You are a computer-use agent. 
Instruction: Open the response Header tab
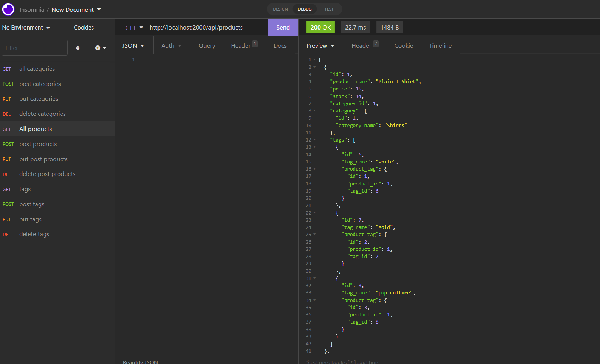point(365,45)
